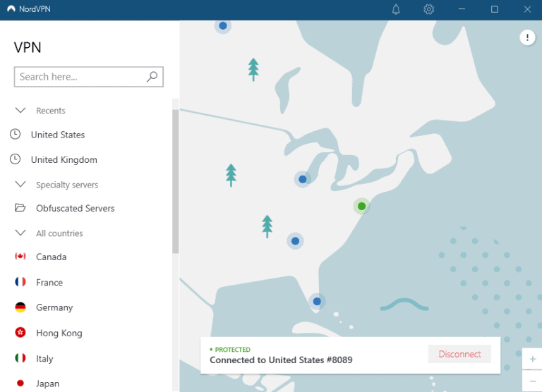Click the Hong Kong flag icon
The height and width of the screenshot is (392, 542).
pyautogui.click(x=20, y=333)
